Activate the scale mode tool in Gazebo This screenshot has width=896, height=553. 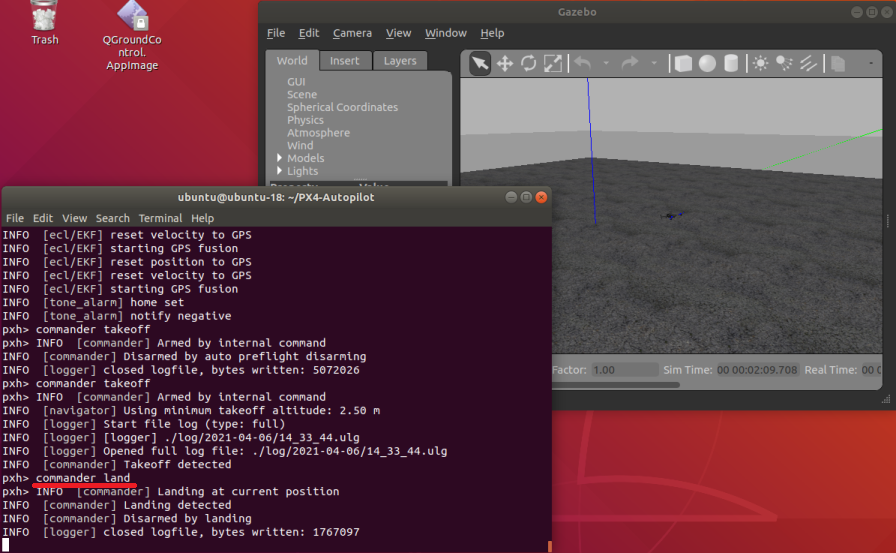pos(553,63)
